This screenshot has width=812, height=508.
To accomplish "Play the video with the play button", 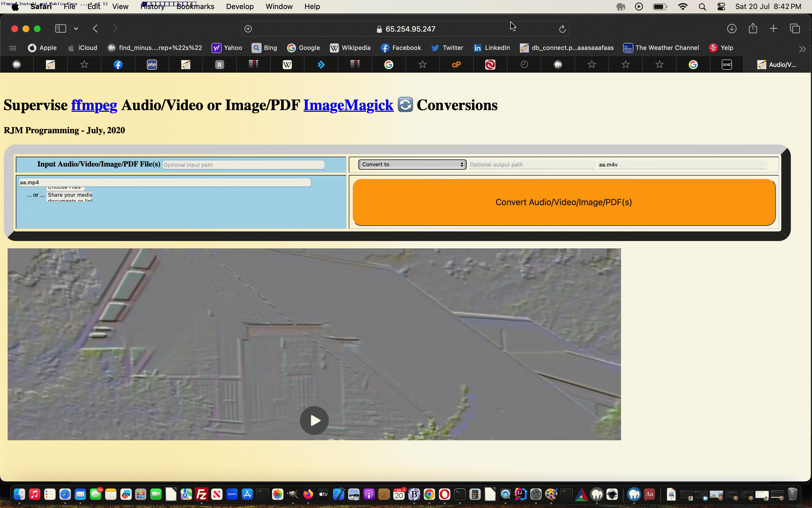I will pos(314,420).
